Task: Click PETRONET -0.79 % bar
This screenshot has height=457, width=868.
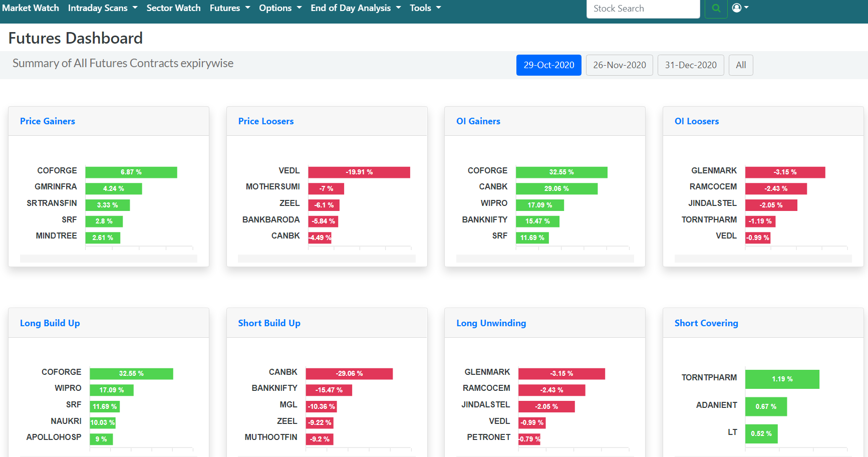Action: pos(529,439)
